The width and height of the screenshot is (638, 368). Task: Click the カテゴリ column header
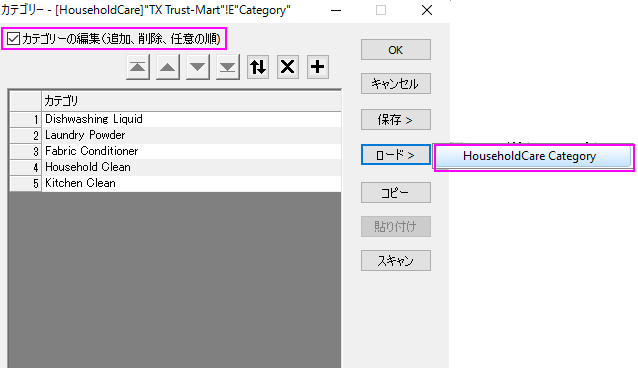[x=191, y=101]
